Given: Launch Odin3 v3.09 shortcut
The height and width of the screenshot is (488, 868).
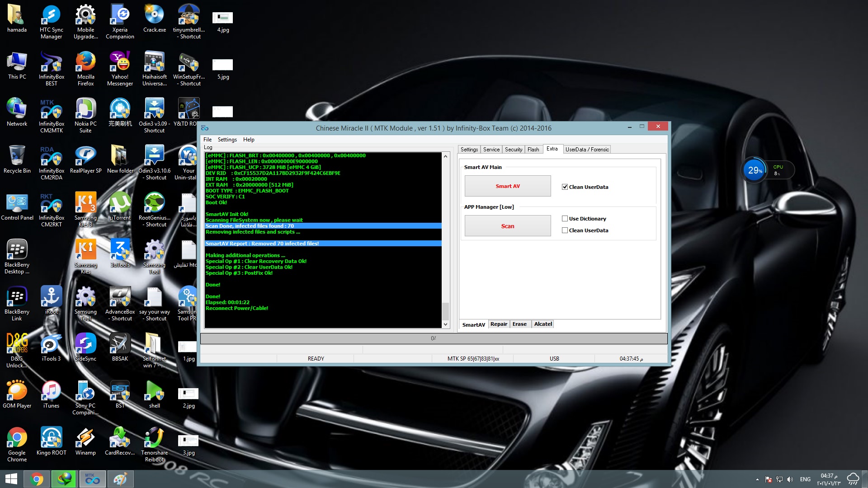Looking at the screenshot, I should 154,115.
